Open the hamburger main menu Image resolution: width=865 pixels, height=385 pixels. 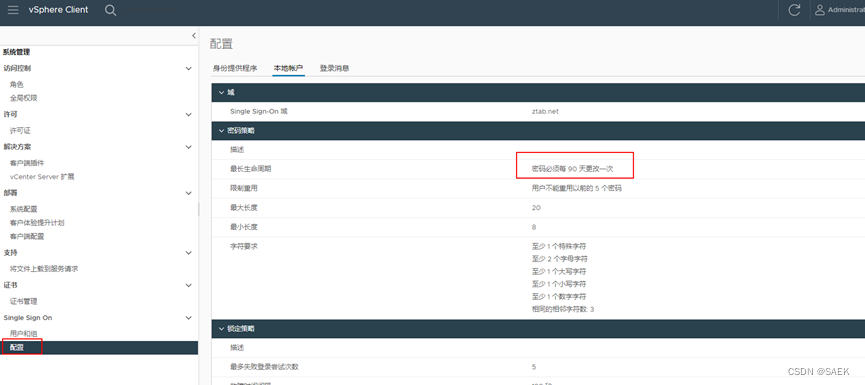pyautogui.click(x=13, y=10)
